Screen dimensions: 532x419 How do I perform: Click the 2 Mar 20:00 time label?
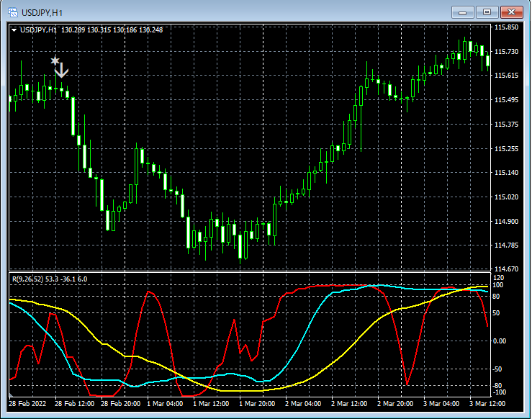pos(395,404)
